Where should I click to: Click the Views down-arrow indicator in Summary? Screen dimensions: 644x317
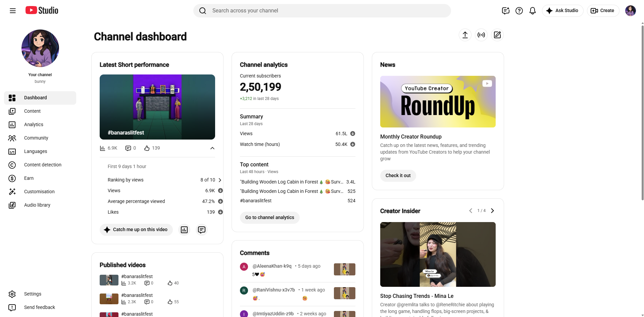[x=353, y=134]
